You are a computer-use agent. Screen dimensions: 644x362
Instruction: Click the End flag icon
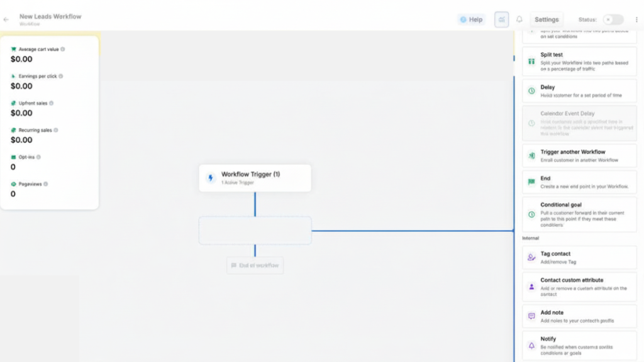point(531,182)
